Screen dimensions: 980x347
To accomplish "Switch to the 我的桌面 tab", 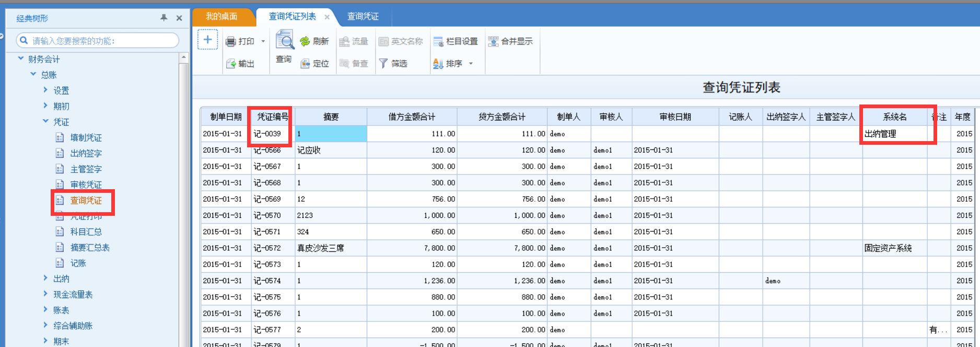I will pyautogui.click(x=221, y=17).
